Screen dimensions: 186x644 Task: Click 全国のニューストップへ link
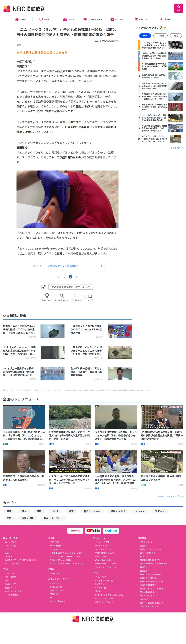(x=170, y=496)
